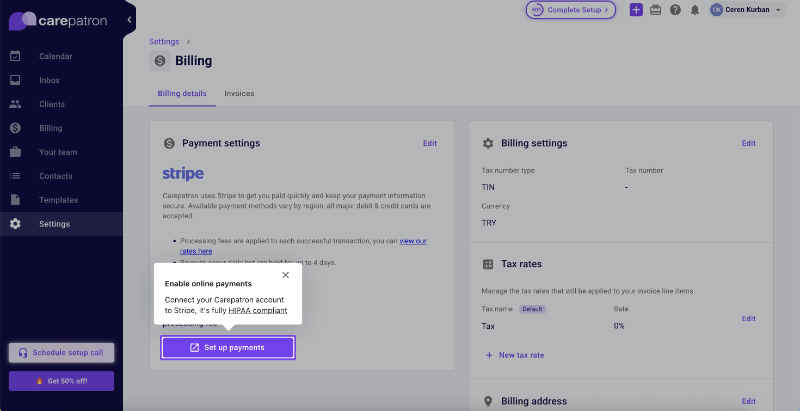Click the Get 50% off button
The width and height of the screenshot is (800, 411).
(x=61, y=381)
